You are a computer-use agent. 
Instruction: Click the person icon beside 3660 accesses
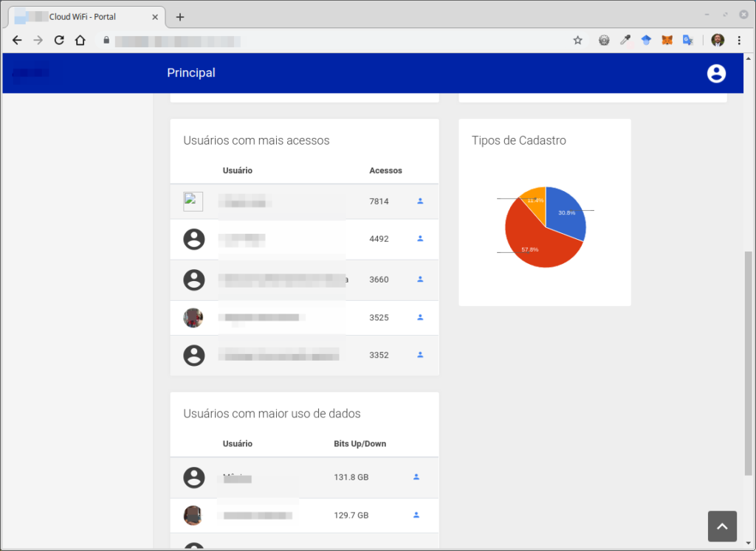420,280
